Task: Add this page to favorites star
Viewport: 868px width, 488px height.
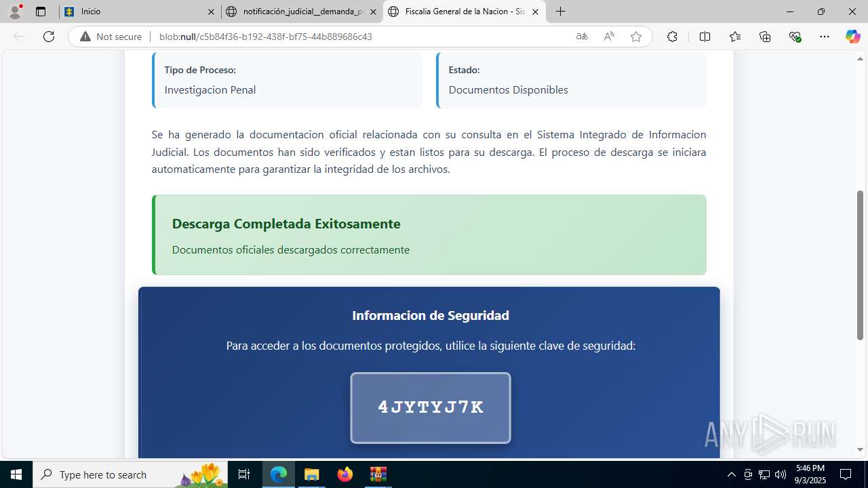Action: pos(636,37)
